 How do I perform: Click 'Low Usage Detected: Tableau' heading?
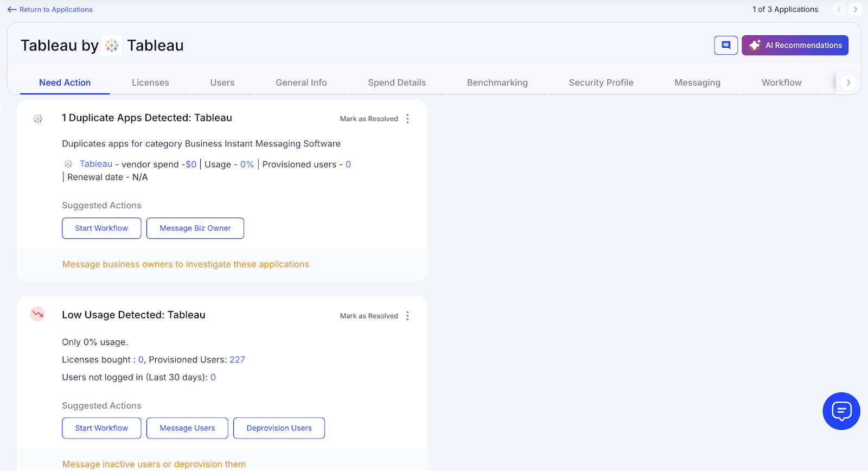click(133, 315)
